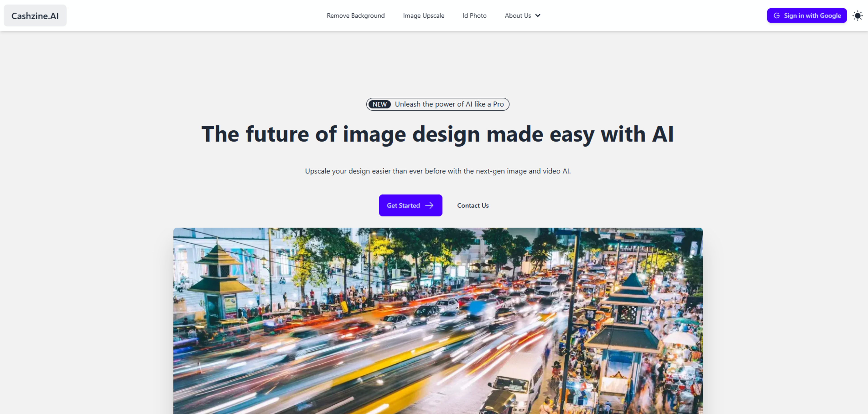This screenshot has height=414, width=868.
Task: Select Id Photo in the navigation
Action: pos(474,16)
